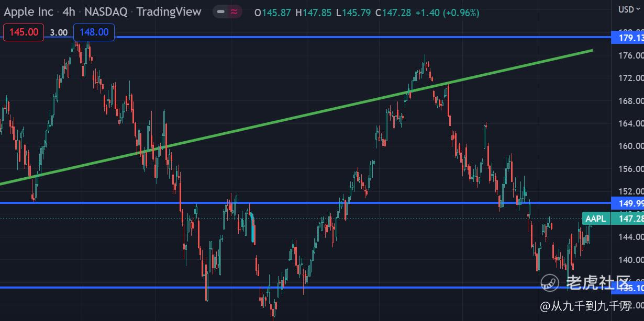Click the green AAPL symbol label

(596, 219)
